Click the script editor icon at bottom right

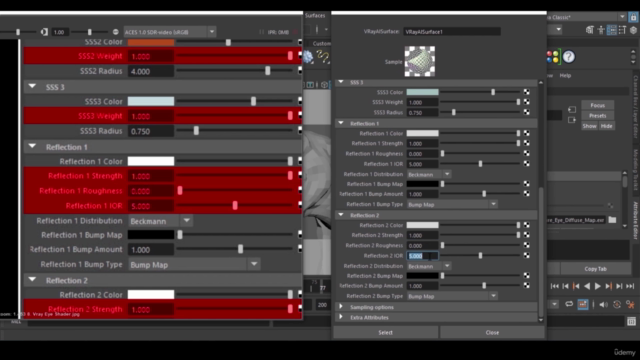[x=631, y=322]
